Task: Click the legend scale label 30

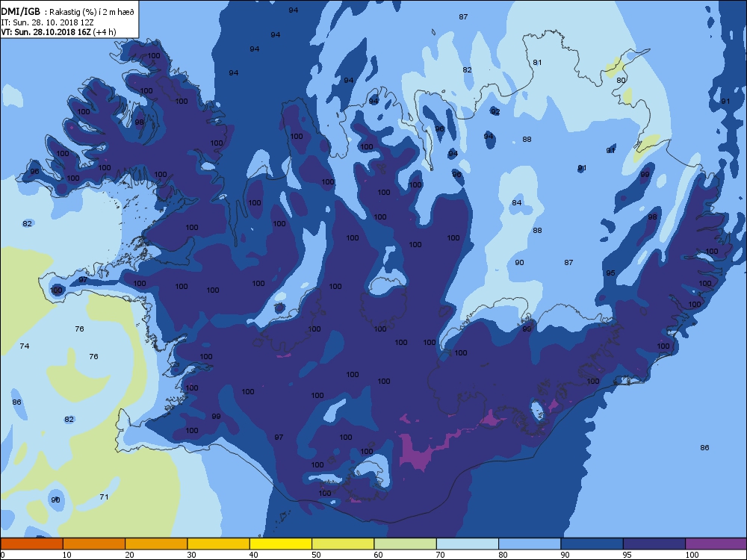Action: click(191, 555)
